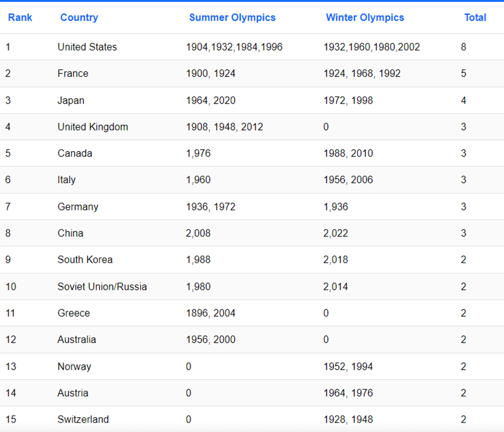Image resolution: width=504 pixels, height=432 pixels.
Task: Select the United States country cell
Action: point(87,47)
